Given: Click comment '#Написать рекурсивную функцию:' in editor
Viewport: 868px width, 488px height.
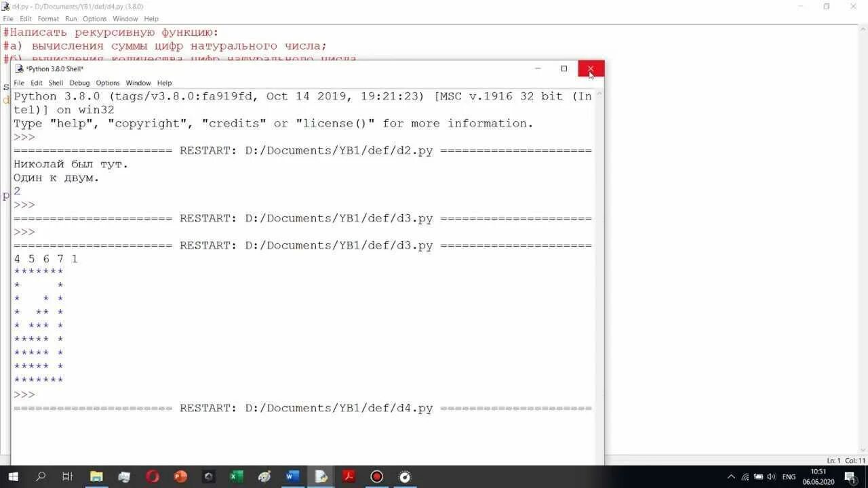Looking at the screenshot, I should pyautogui.click(x=111, y=33).
